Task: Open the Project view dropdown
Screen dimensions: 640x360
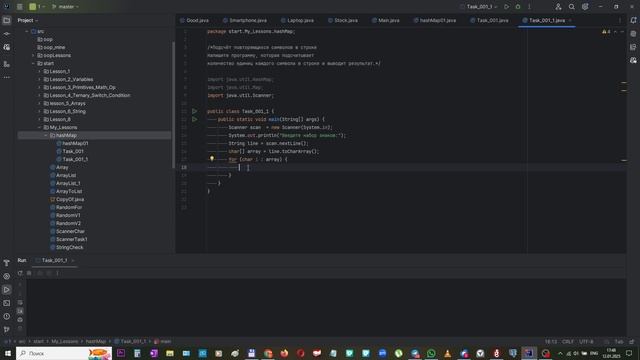Action: pos(27,20)
